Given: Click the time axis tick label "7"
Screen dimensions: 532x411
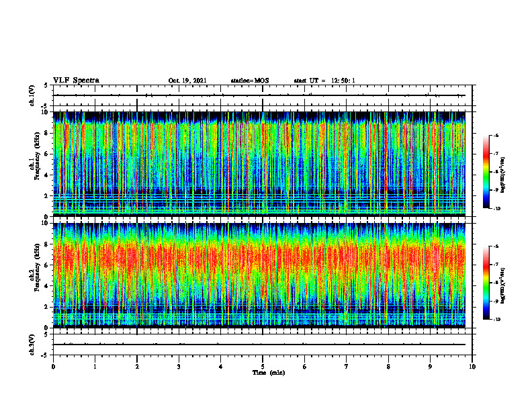Looking at the screenshot, I should (347, 367).
